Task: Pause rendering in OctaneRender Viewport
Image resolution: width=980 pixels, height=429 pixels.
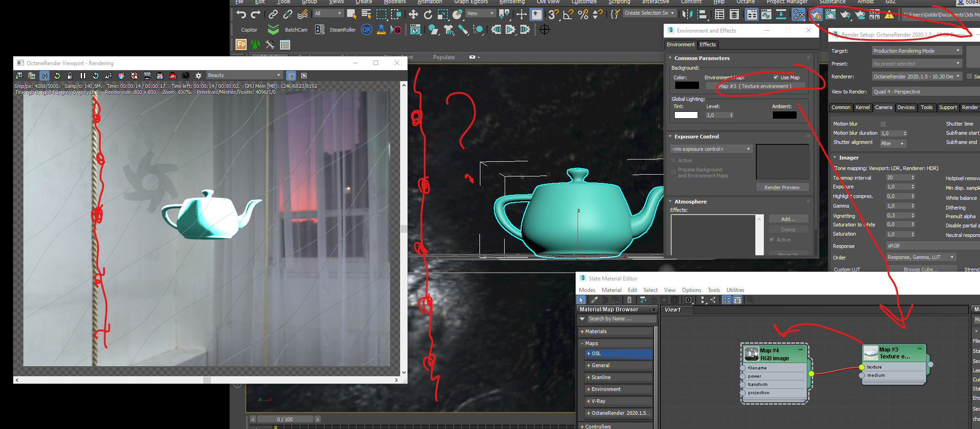Action: (83, 76)
